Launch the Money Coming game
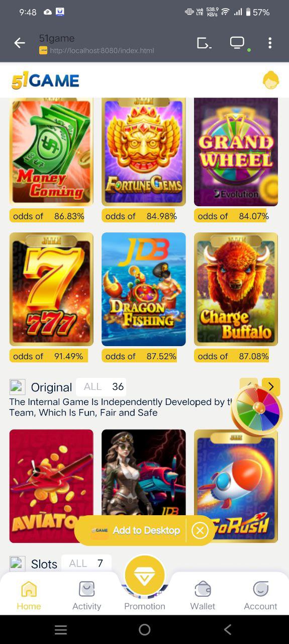This screenshot has height=644, width=289. 51,152
